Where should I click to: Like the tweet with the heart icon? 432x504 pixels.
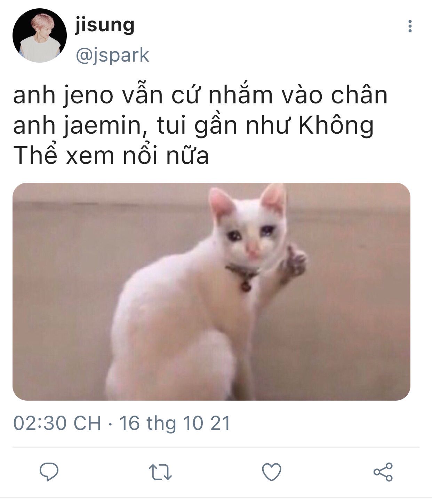271,472
